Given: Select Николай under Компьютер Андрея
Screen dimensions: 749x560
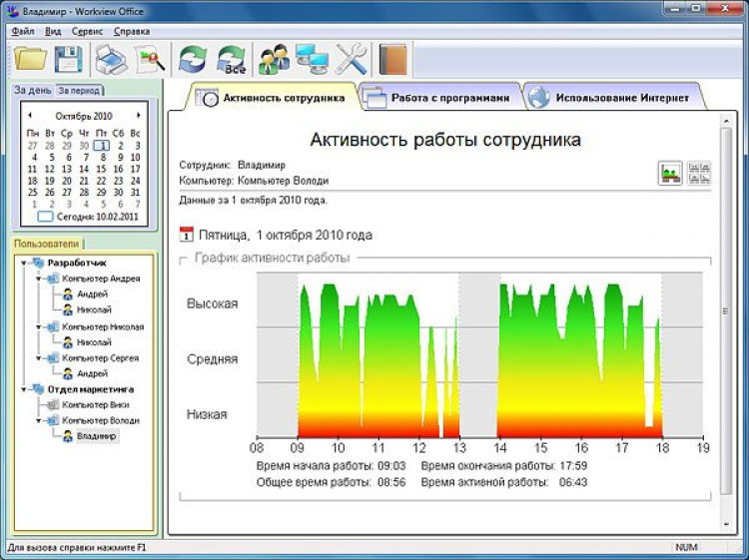Looking at the screenshot, I should tap(94, 309).
